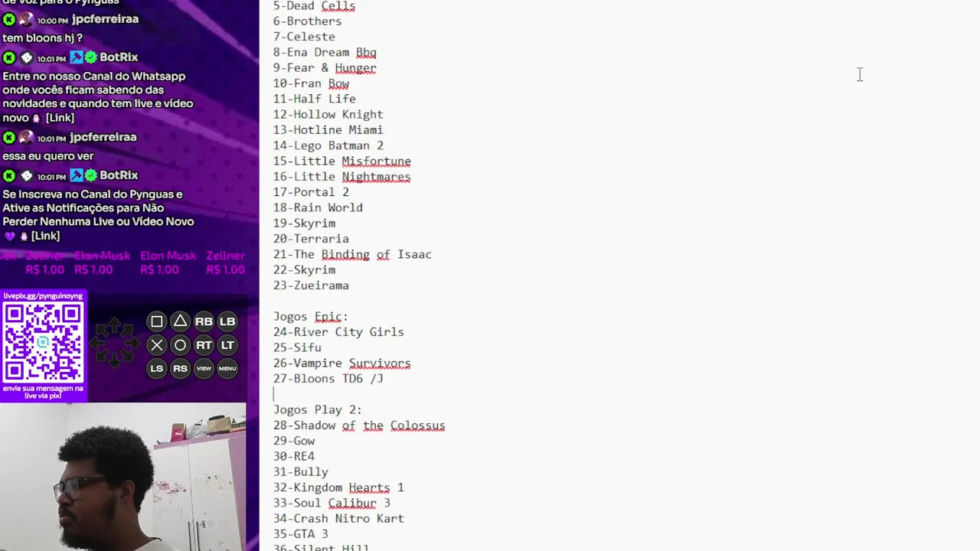Click the line '20-Terraria'
The image size is (980, 551).
311,239
